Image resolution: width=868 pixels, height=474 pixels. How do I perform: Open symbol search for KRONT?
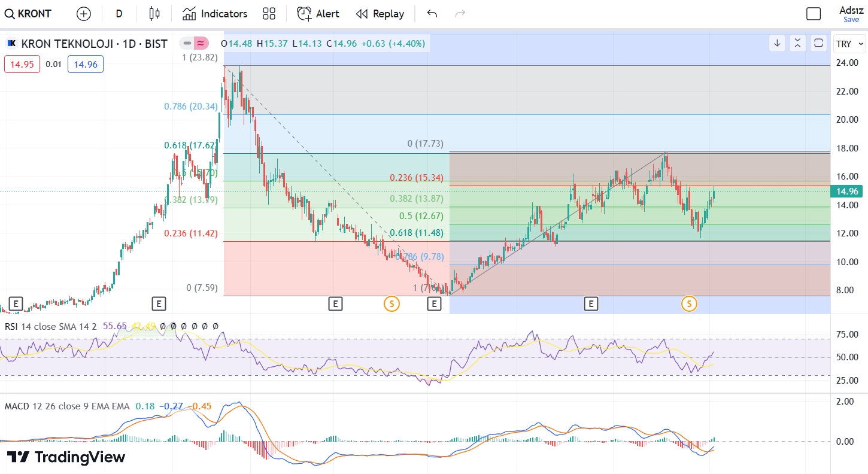[29, 14]
